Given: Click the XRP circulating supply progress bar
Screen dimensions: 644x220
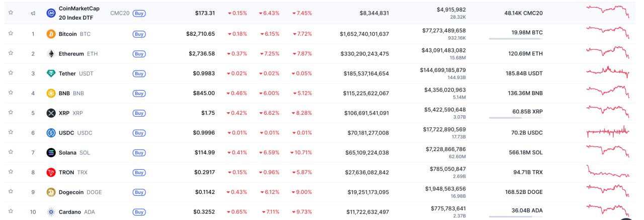Looking at the screenshot, I should coord(516,118).
